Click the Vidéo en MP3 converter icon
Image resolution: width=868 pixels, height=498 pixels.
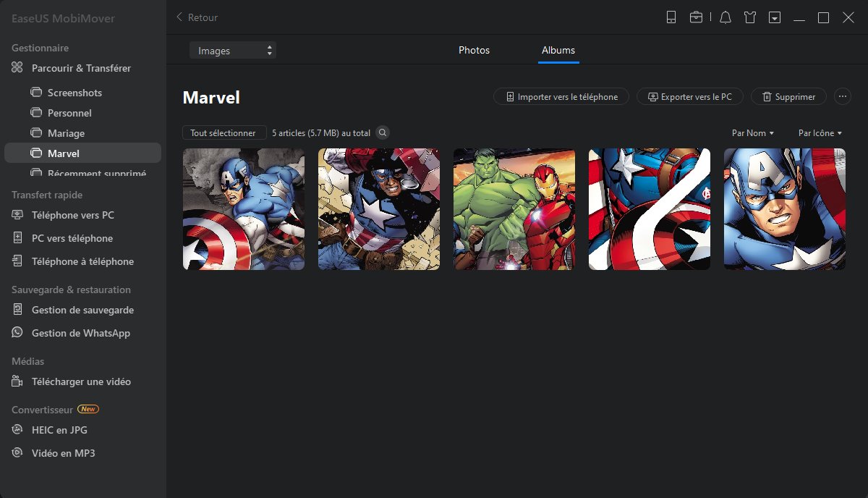[x=17, y=453]
